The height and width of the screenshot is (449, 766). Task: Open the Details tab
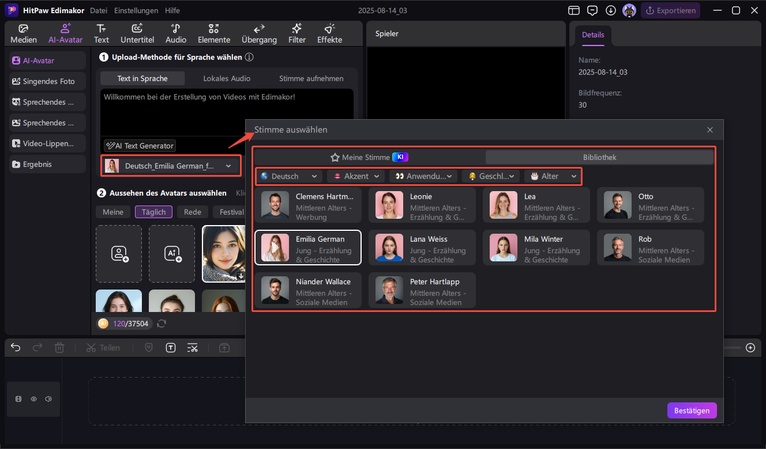(x=593, y=35)
